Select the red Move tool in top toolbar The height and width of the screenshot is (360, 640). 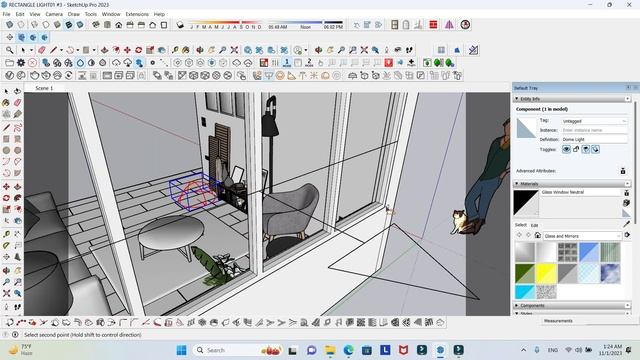[x=127, y=50]
